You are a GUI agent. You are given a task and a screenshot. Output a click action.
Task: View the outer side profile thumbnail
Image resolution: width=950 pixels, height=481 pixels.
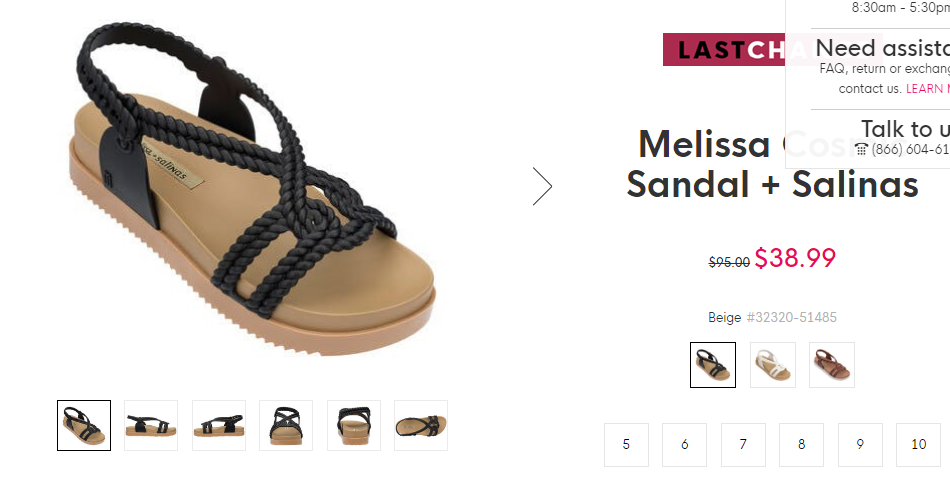151,425
